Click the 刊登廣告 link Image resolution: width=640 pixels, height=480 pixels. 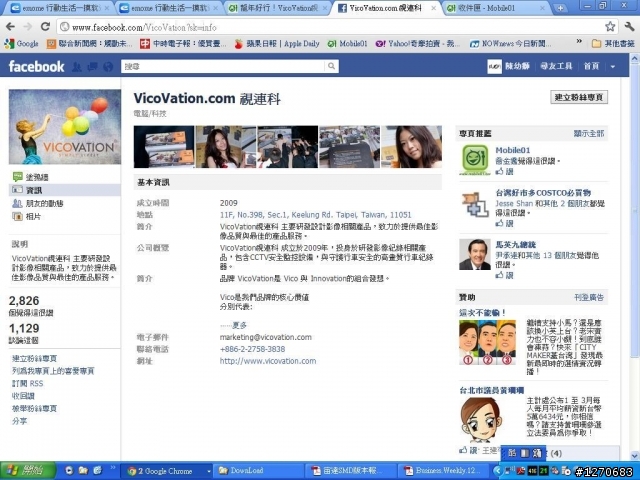(x=589, y=298)
